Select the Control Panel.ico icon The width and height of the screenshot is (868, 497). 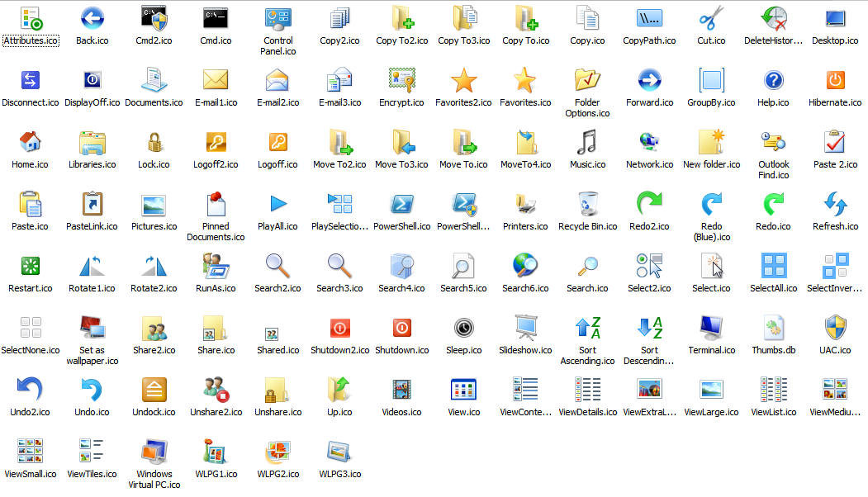coord(277,18)
